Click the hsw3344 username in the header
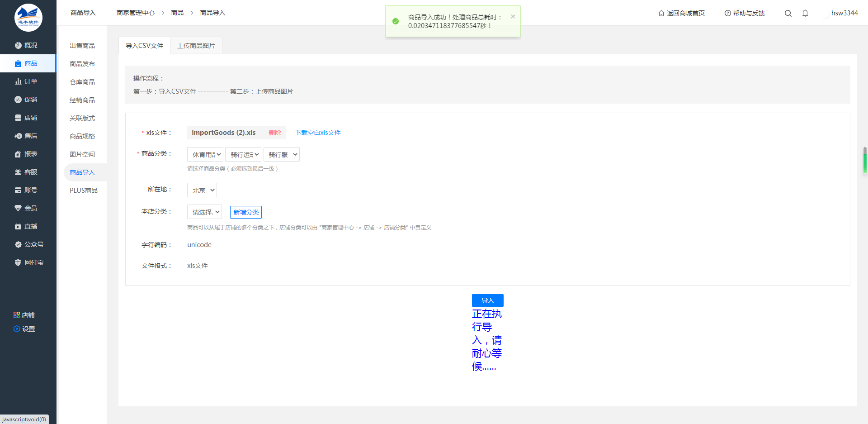 click(844, 13)
